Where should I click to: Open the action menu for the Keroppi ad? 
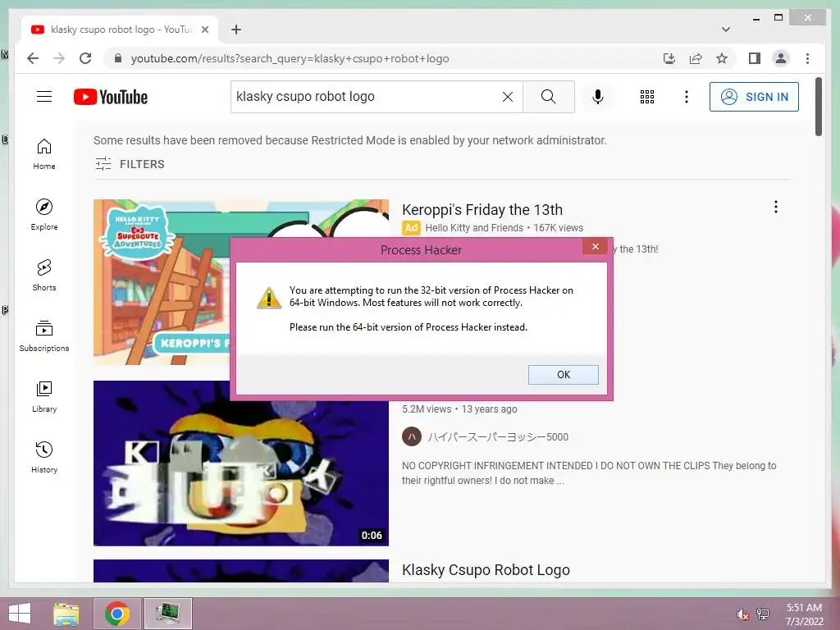pyautogui.click(x=776, y=207)
